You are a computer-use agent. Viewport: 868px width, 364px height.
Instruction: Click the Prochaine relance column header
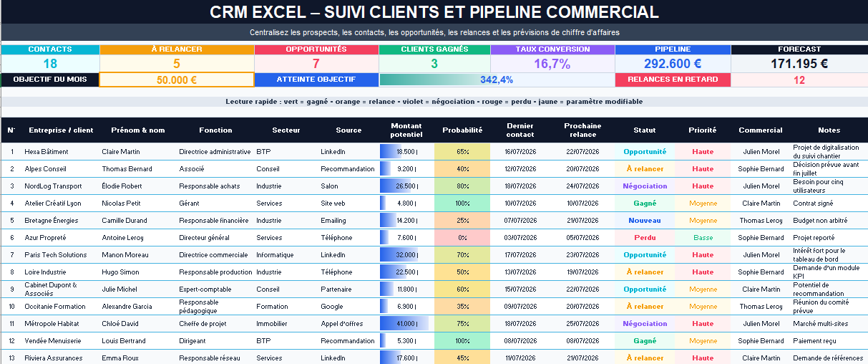coord(583,130)
